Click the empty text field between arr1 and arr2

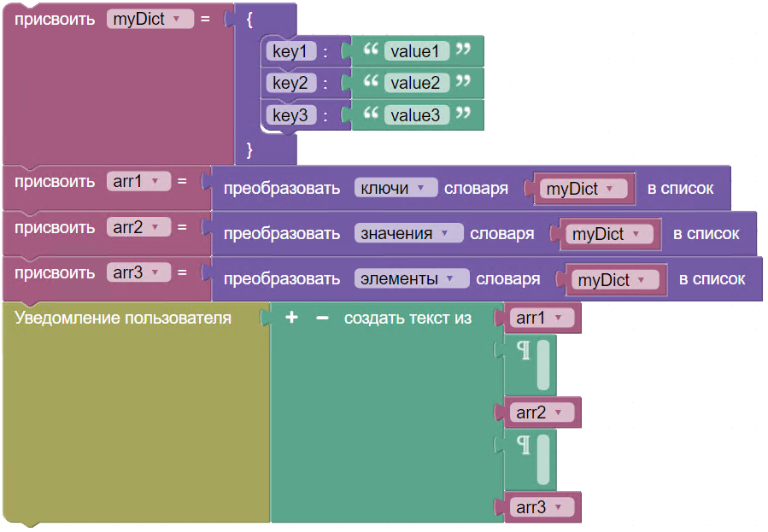pos(542,365)
